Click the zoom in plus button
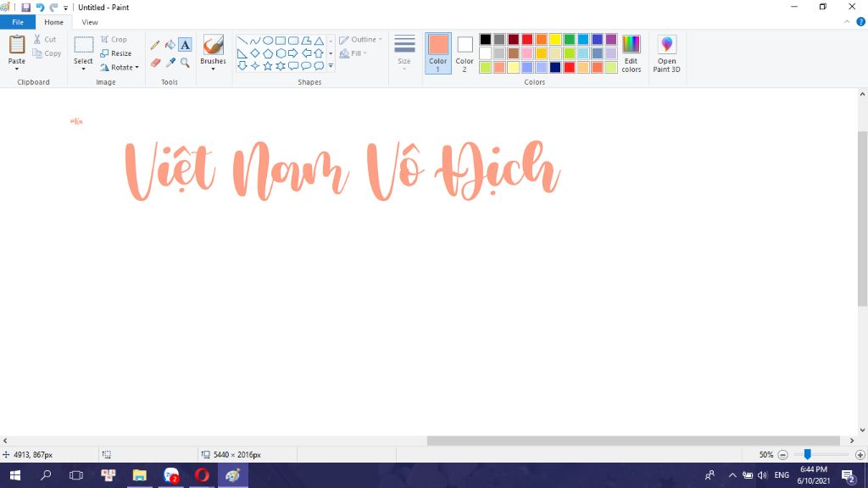 click(x=860, y=455)
